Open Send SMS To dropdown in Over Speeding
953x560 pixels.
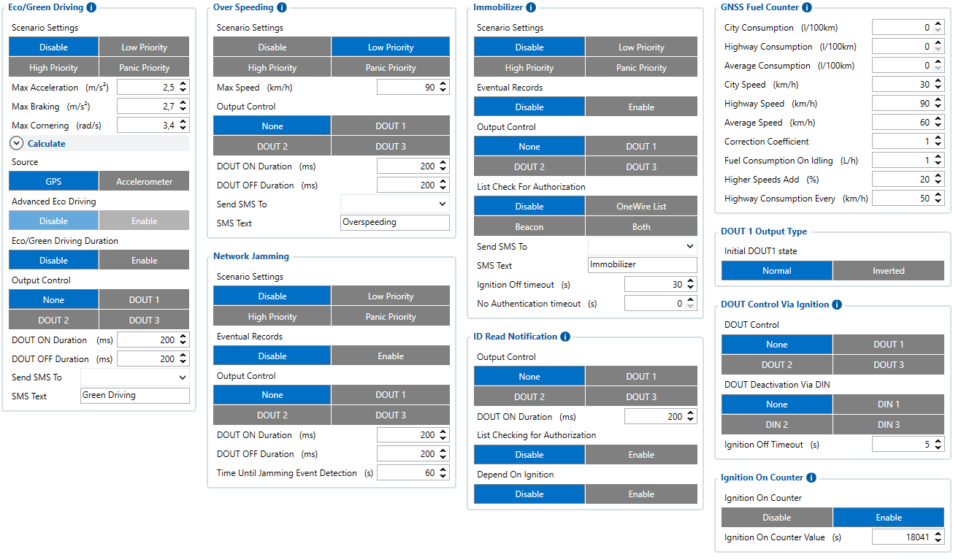coord(395,204)
